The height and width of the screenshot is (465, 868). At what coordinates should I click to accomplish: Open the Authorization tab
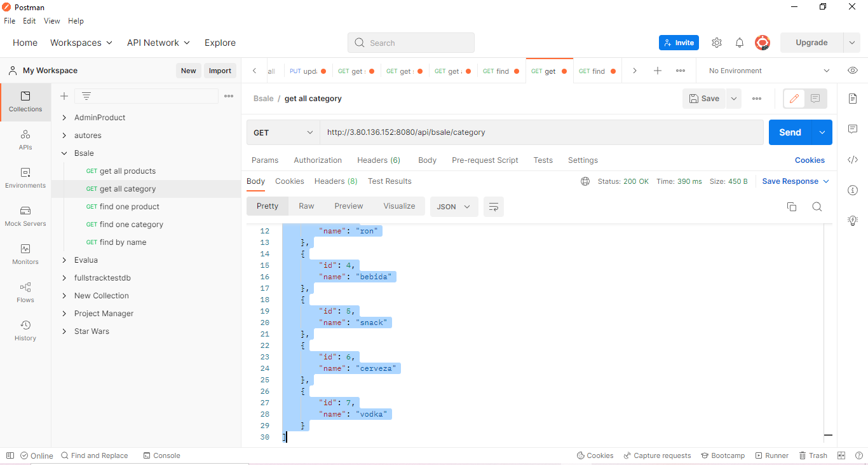(x=318, y=160)
